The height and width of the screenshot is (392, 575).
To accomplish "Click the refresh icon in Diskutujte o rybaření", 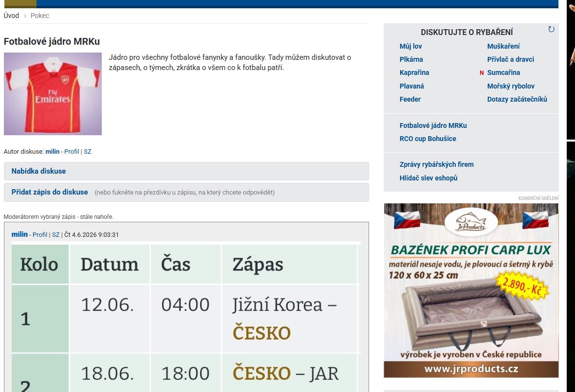I will [x=551, y=29].
